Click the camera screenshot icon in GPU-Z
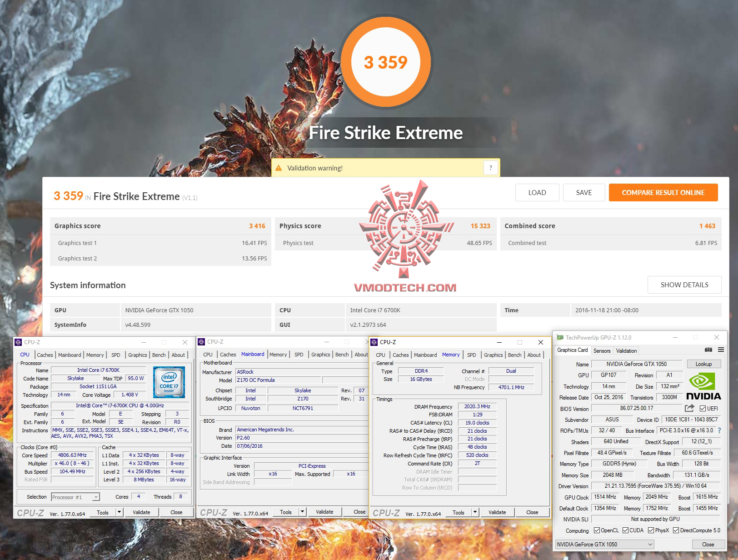 708,350
